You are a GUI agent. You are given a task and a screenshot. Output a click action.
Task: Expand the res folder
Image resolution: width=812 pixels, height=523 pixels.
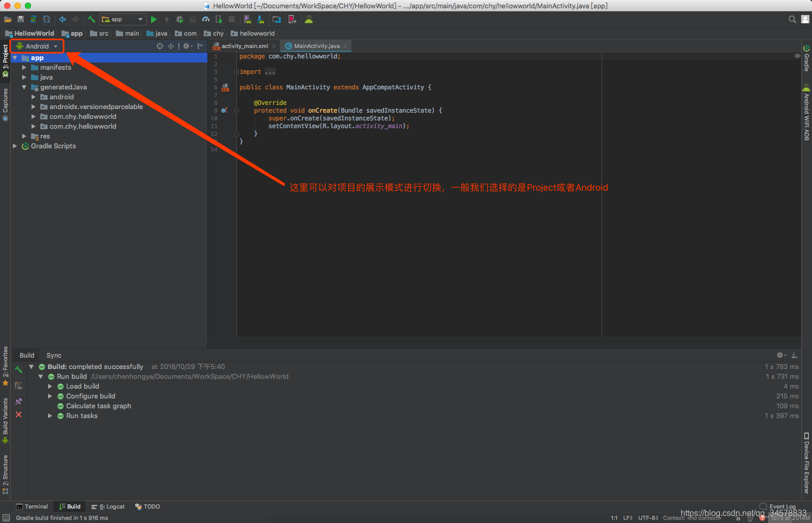[24, 136]
